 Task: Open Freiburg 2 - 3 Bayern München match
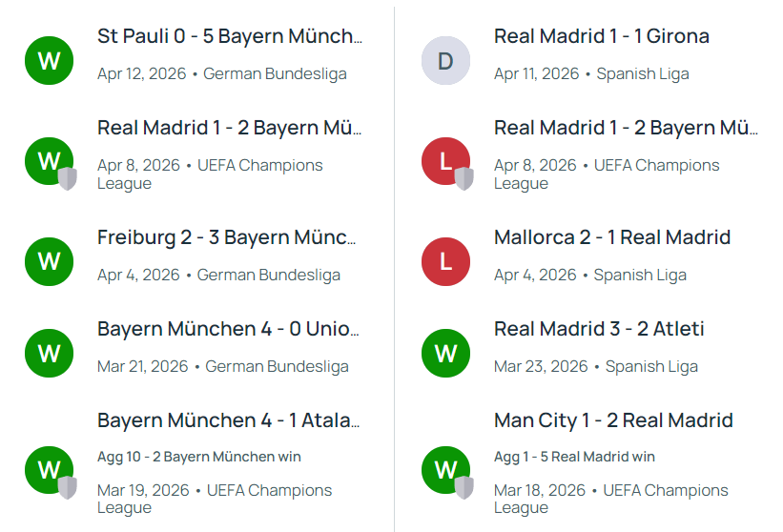[x=227, y=237]
